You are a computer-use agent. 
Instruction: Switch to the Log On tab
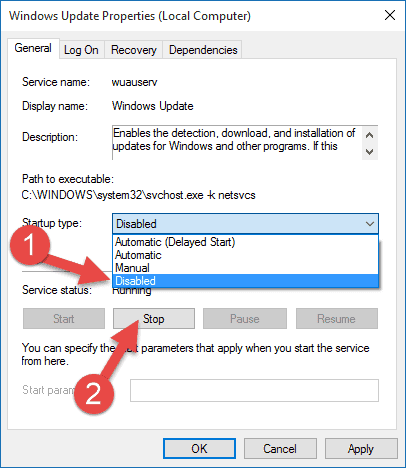tap(81, 50)
